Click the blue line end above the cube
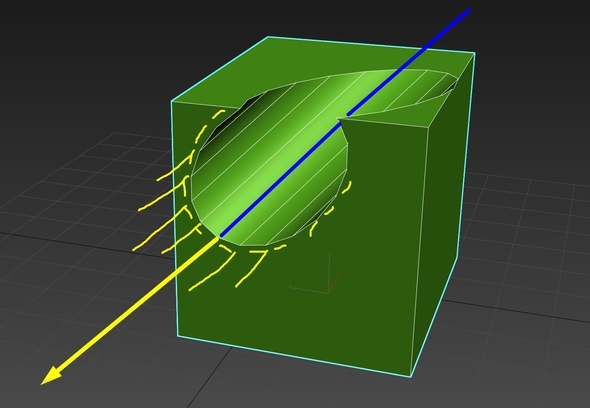 click(x=468, y=11)
